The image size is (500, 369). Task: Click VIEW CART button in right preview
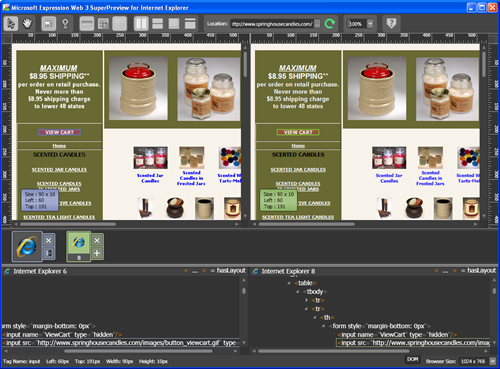(298, 132)
